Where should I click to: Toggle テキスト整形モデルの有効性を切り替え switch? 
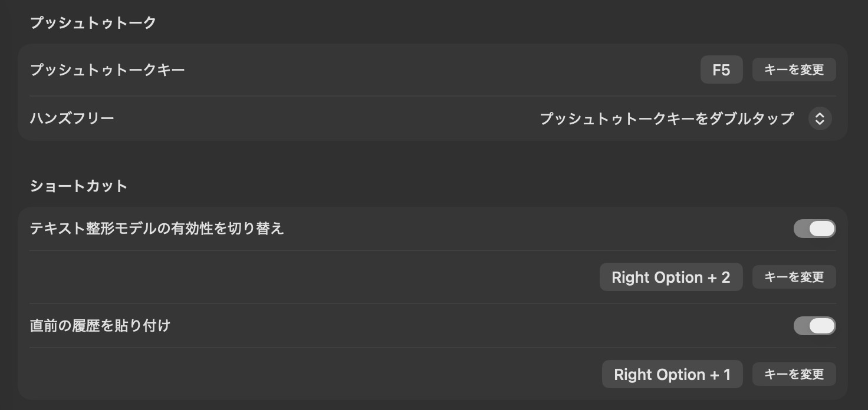pyautogui.click(x=814, y=229)
